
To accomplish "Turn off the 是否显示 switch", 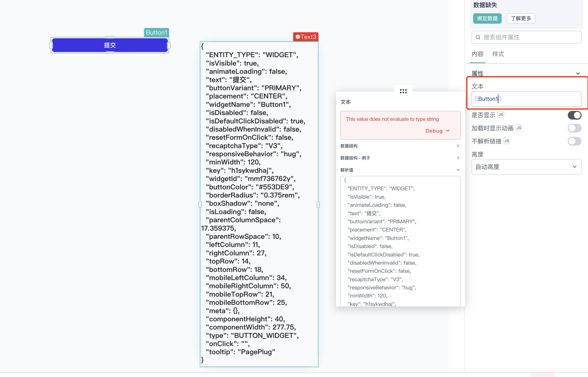I will tap(574, 115).
